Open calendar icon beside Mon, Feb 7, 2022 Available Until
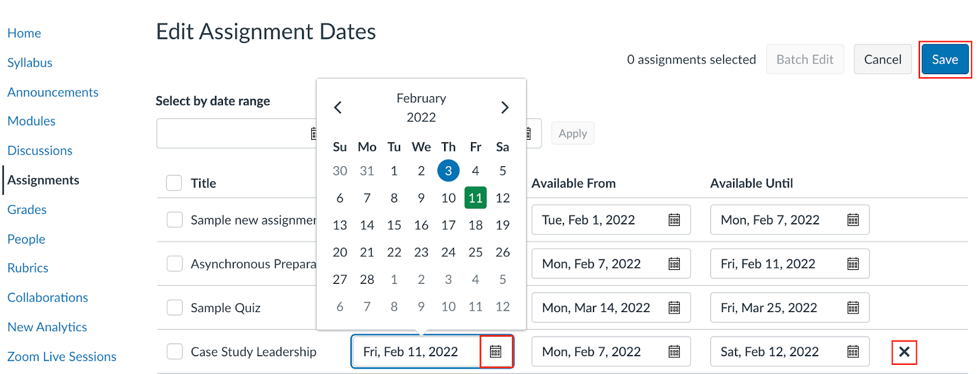980x374 pixels. point(853,220)
